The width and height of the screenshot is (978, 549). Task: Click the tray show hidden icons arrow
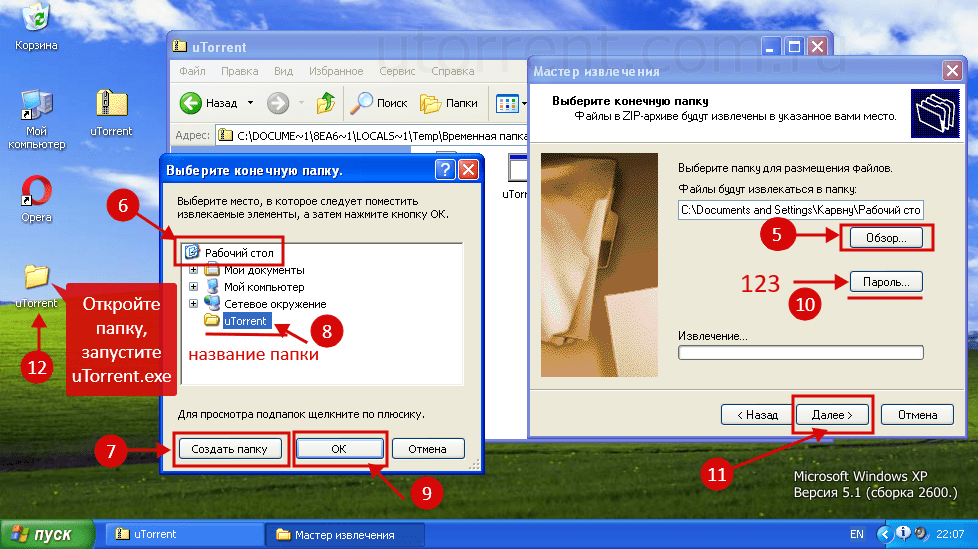884,534
